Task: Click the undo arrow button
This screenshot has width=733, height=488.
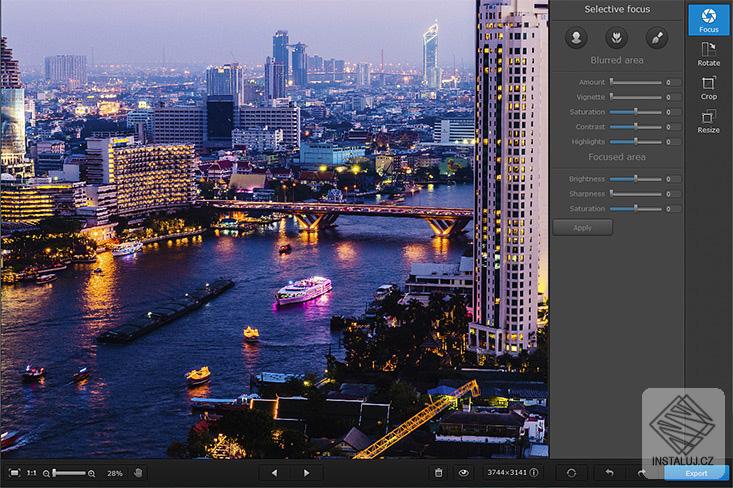Action: [608, 473]
